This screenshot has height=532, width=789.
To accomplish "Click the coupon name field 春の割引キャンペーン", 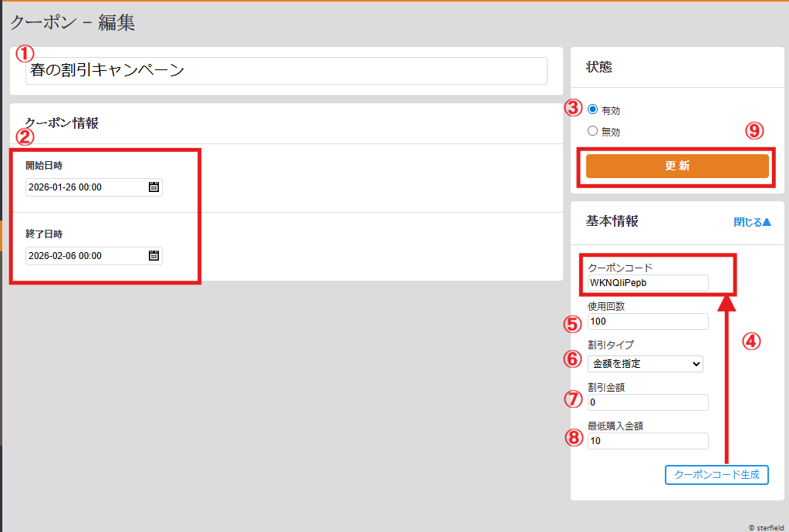I will coord(285,70).
